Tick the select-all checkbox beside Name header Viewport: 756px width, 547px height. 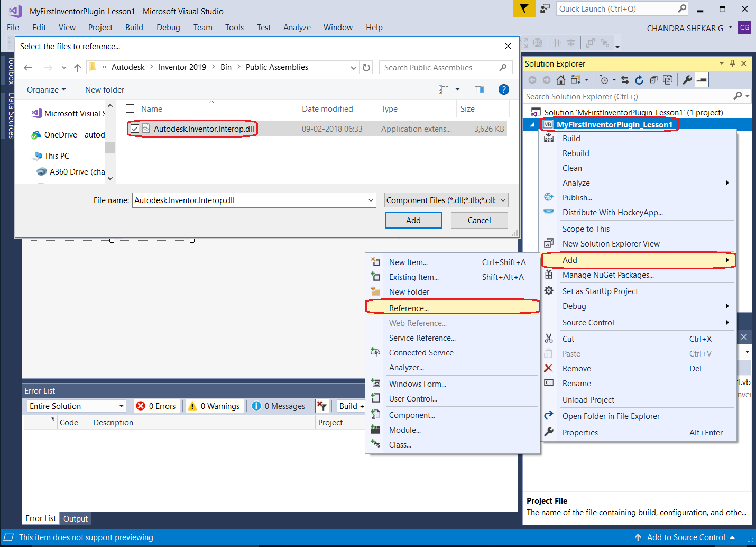[130, 108]
